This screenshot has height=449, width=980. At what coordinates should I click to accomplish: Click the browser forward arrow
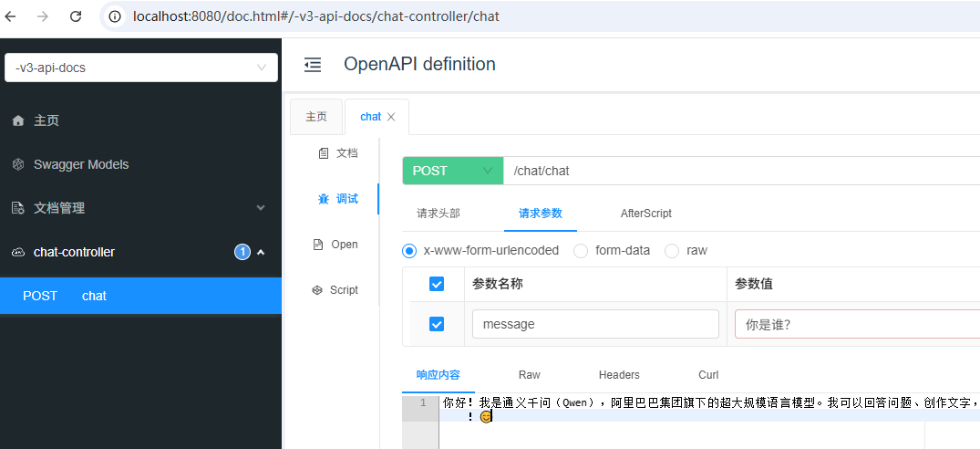(x=43, y=16)
